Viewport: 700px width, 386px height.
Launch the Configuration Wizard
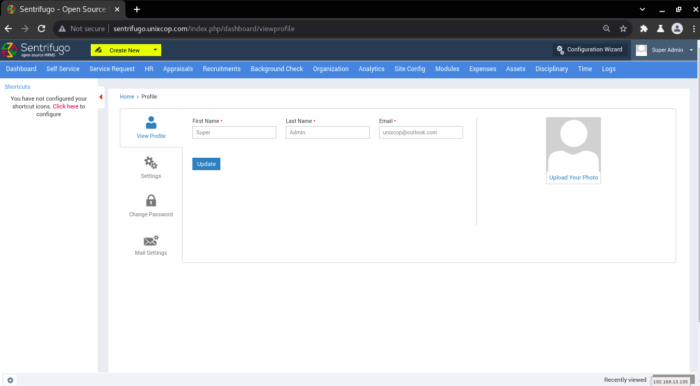[x=590, y=50]
